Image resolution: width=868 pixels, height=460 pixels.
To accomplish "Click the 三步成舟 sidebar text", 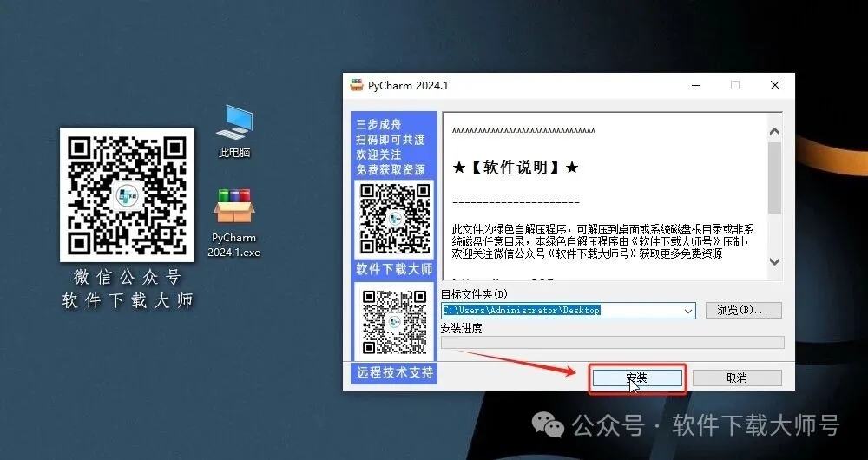I will pos(378,125).
